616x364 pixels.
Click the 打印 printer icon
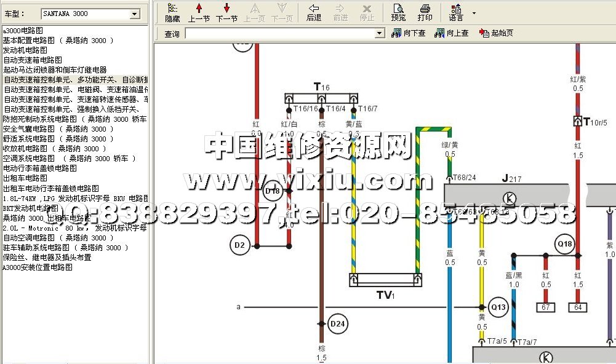425,12
